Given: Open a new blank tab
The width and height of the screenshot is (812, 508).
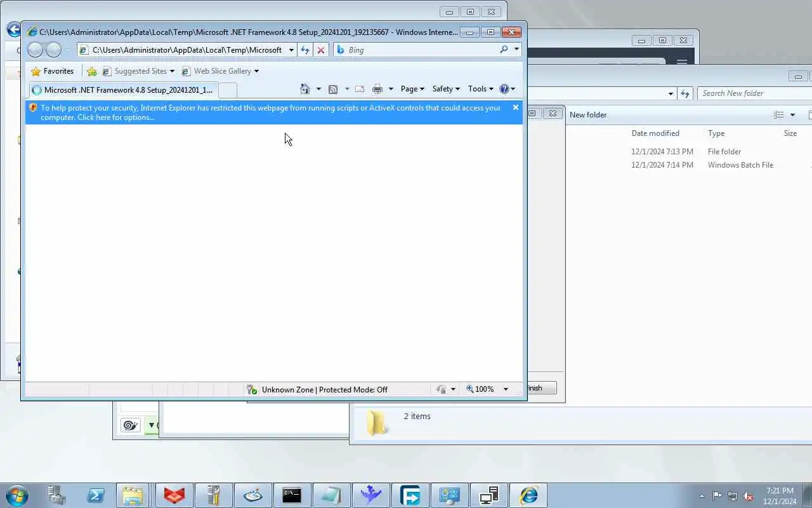Looking at the screenshot, I should 228,90.
